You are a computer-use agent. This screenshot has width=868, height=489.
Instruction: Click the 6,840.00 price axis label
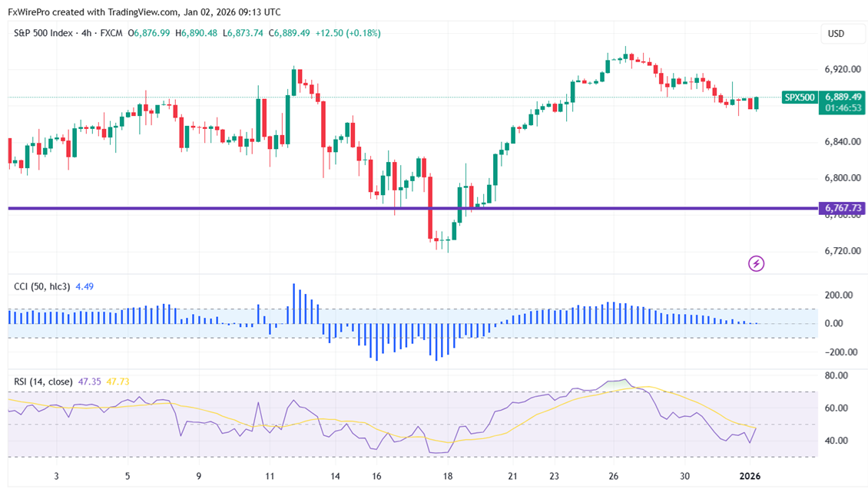843,142
